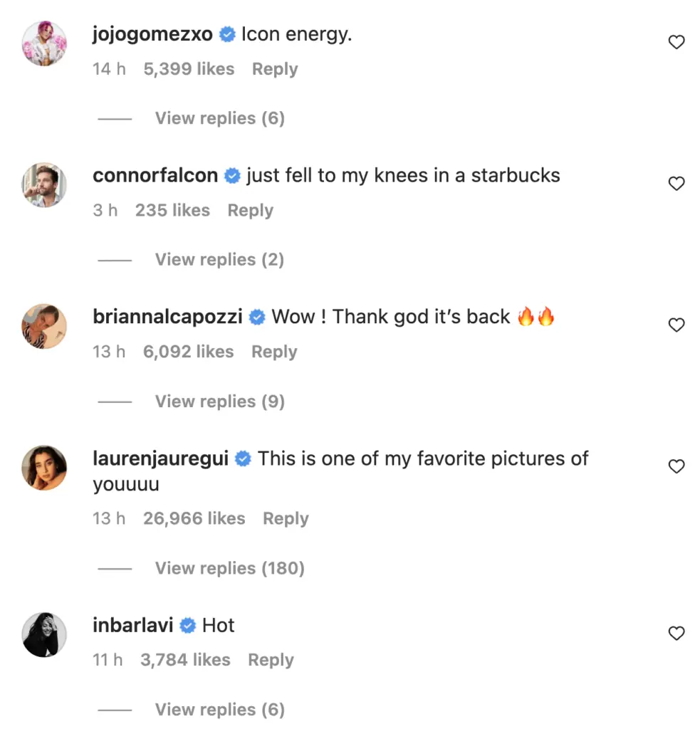Show who liked laurenjauregui's comment (26,966 likes)
Image resolution: width=700 pixels, height=729 pixels.
click(194, 519)
